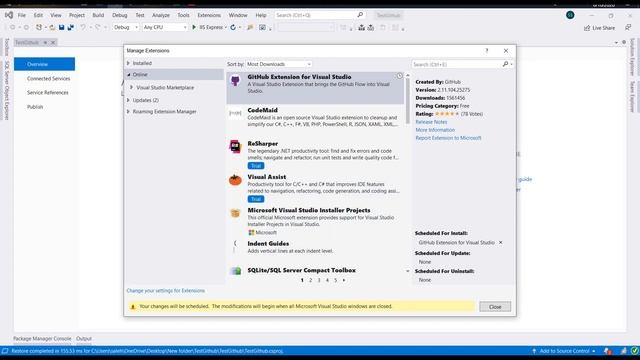Viewport: 640px width, 360px height.
Task: Go to results page 2
Action: coord(311,280)
